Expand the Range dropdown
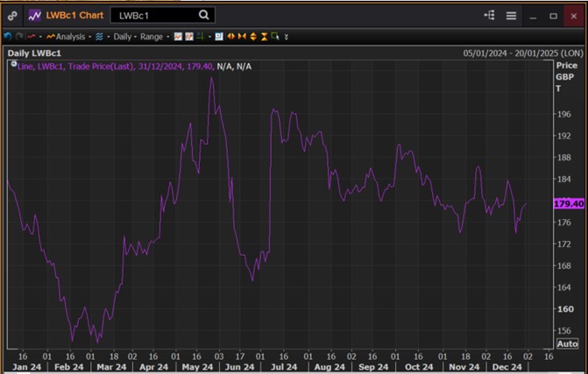The height and width of the screenshot is (374, 588). (x=152, y=37)
